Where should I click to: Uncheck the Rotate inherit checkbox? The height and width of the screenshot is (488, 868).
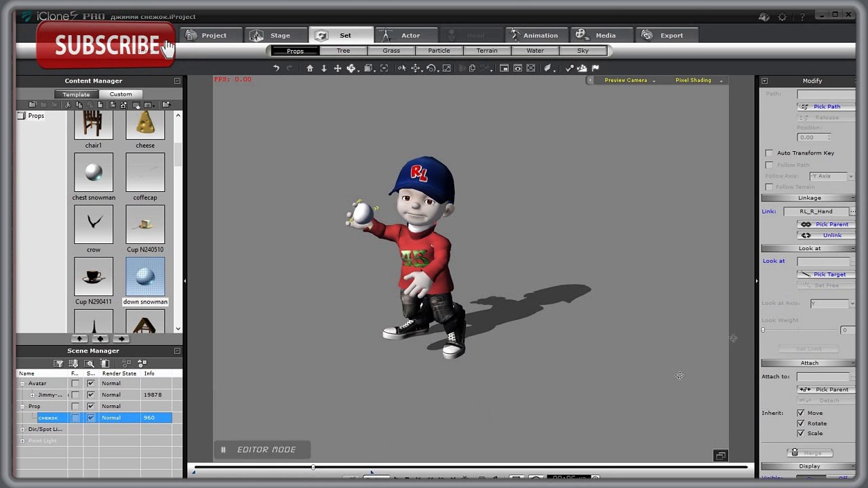tap(801, 423)
